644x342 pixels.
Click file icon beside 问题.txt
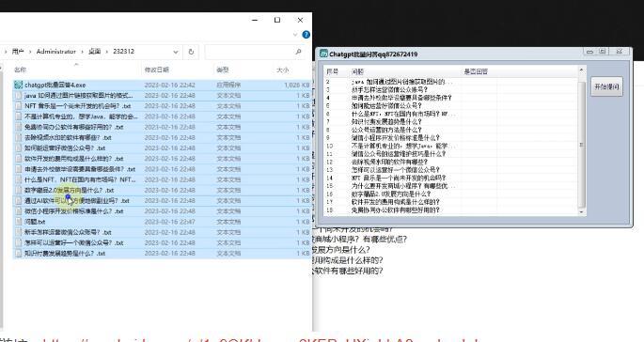tap(18, 222)
